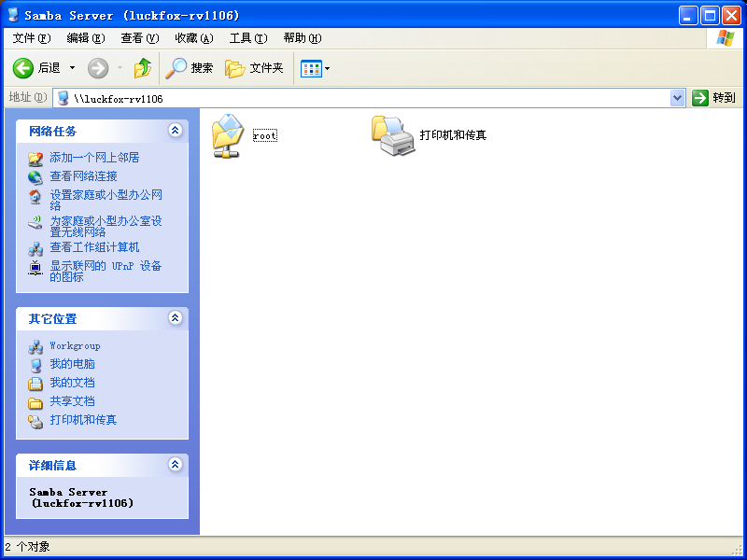The height and width of the screenshot is (560, 747).
Task: Click the wireless network setup icon
Action: (x=35, y=222)
